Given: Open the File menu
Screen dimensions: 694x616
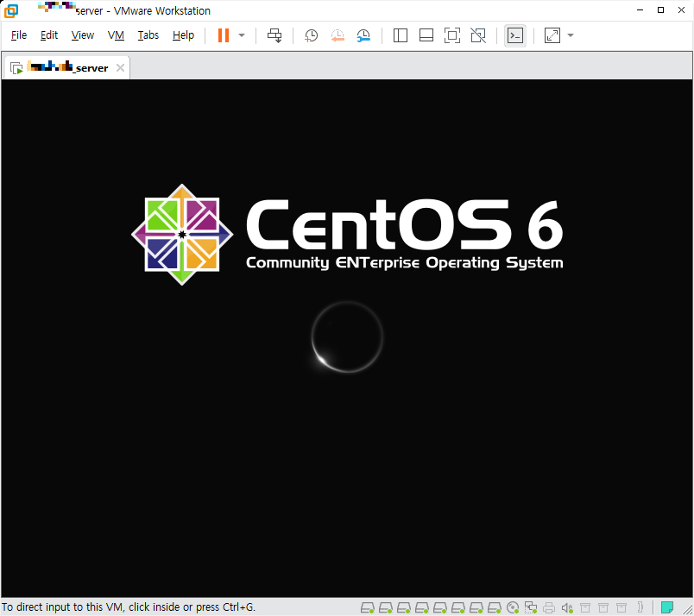Looking at the screenshot, I should (19, 35).
